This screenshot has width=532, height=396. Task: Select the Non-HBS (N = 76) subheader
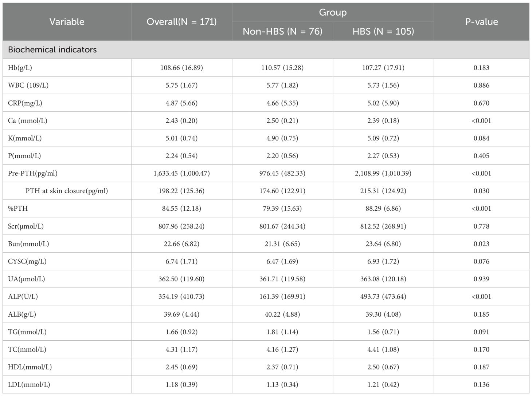coord(282,32)
